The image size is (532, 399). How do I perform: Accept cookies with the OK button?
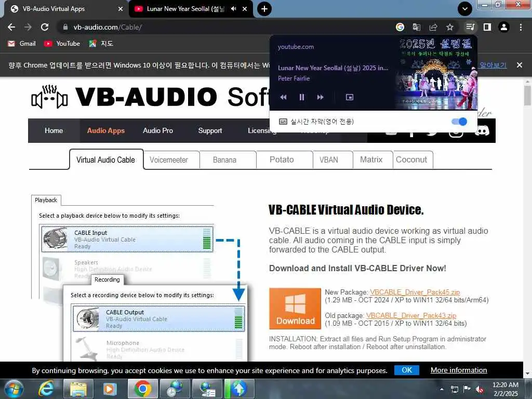[x=406, y=370]
